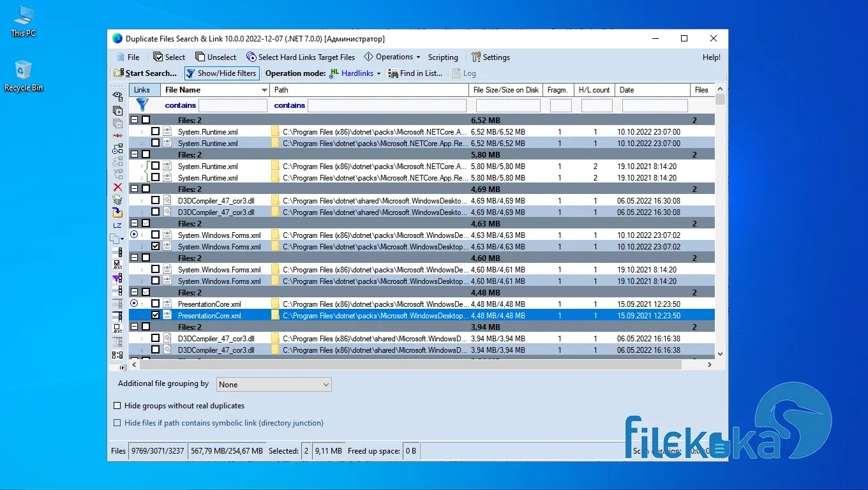Sort by Date column header
This screenshot has width=868, height=490.
pos(652,90)
